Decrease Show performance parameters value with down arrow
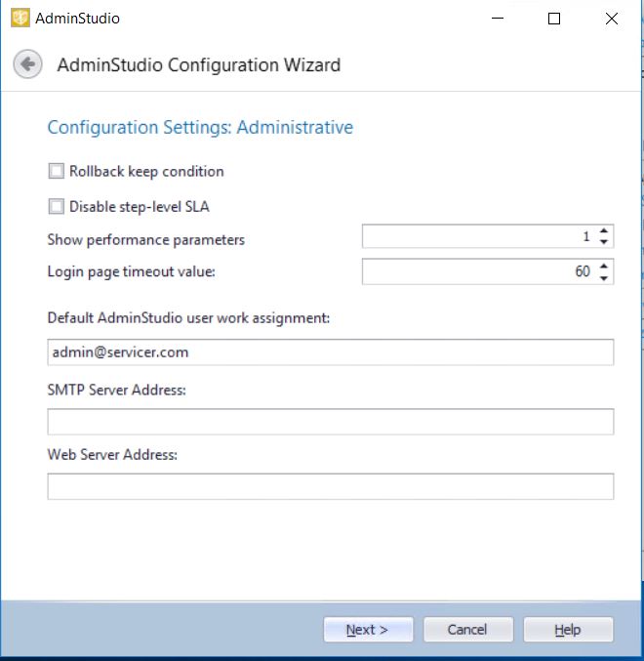 pyautogui.click(x=604, y=242)
